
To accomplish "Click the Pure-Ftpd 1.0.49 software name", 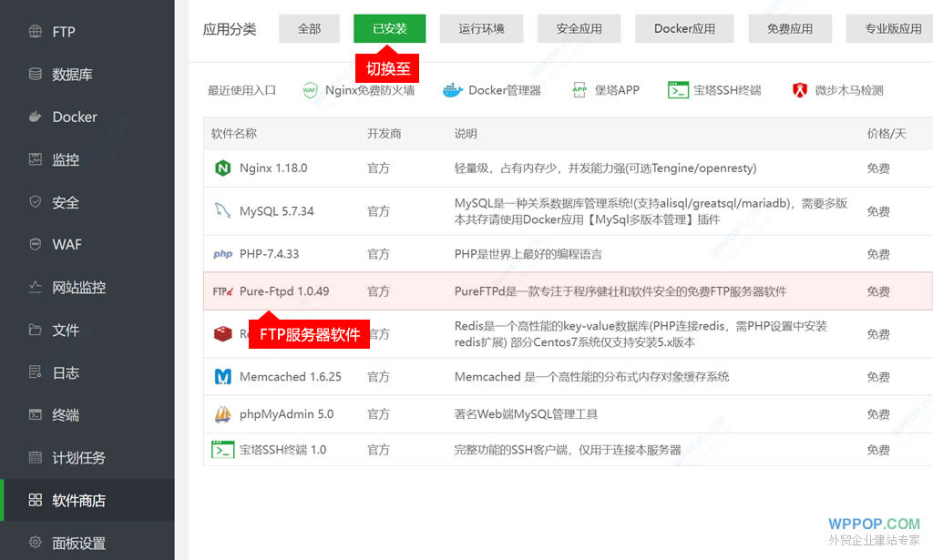I will 284,291.
